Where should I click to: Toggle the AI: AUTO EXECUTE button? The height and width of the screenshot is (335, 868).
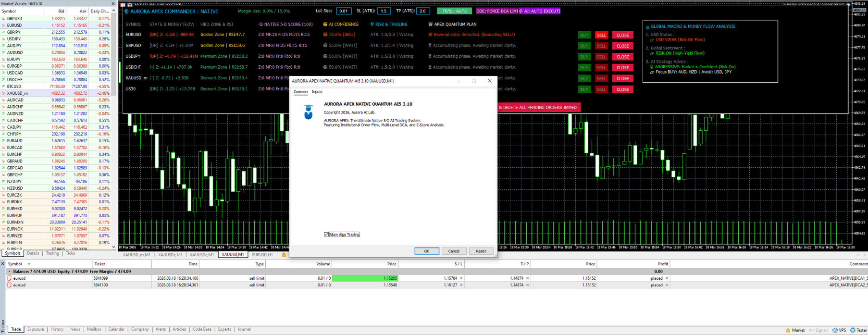(539, 11)
